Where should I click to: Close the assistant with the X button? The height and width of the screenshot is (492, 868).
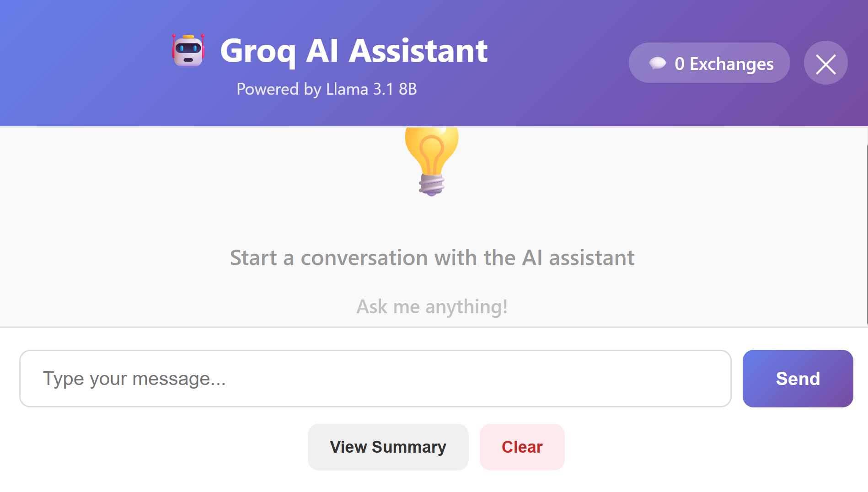coord(825,63)
